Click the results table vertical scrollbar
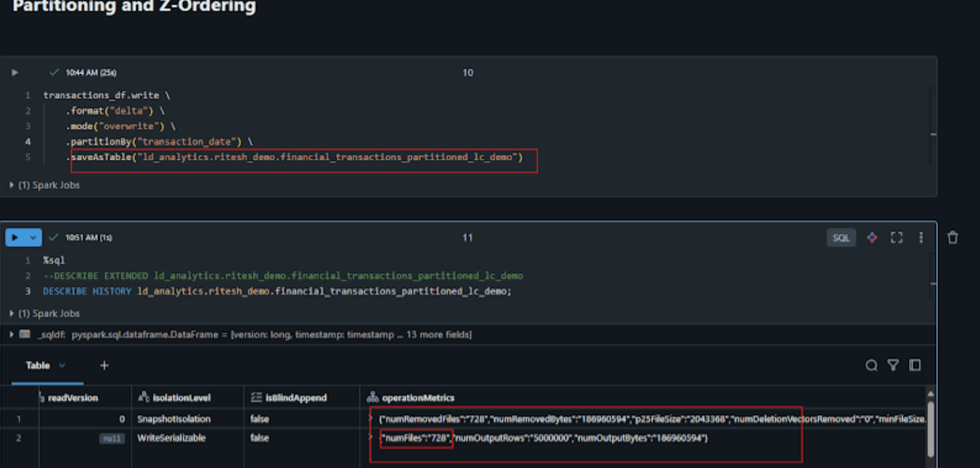 [931, 425]
